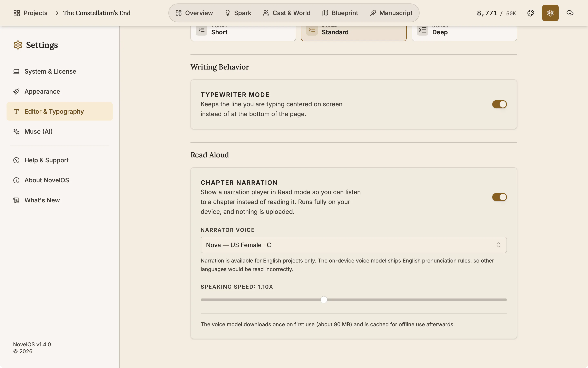The height and width of the screenshot is (368, 588).
Task: Go to the Cast & World tab
Action: [287, 13]
